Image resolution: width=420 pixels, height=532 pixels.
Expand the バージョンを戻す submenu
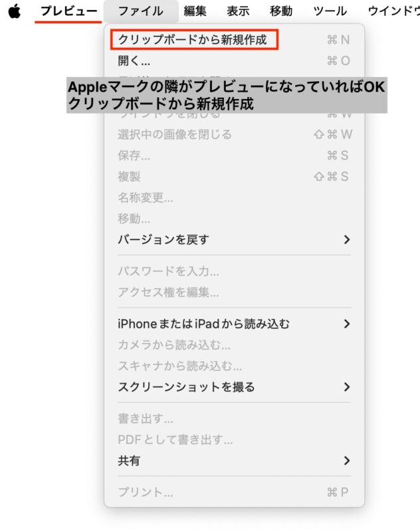pos(234,239)
